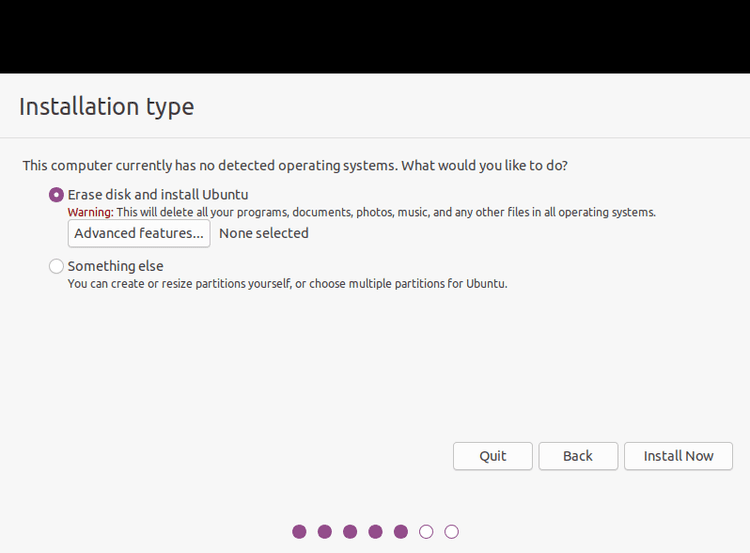Click the 'no detected operating systems' question text

tap(295, 166)
